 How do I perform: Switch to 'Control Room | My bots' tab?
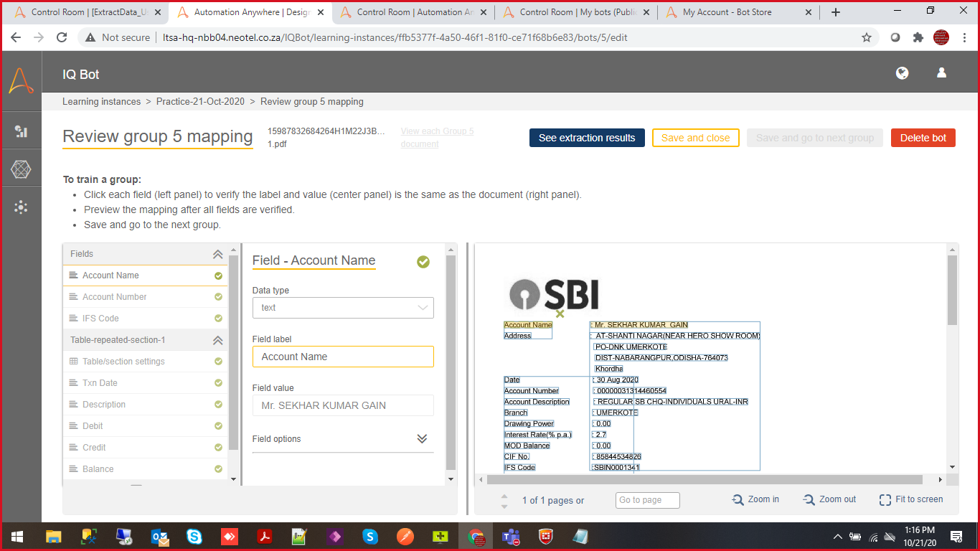[577, 12]
